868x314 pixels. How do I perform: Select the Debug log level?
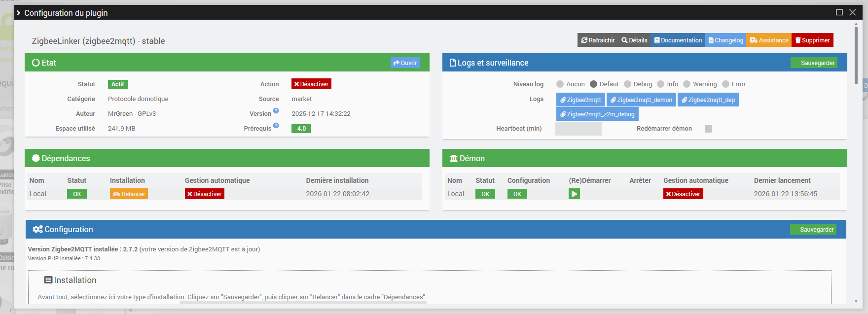click(627, 84)
